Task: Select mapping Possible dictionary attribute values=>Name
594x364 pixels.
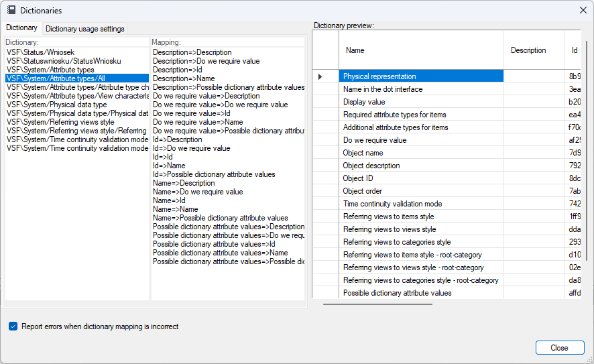Action: (228, 253)
